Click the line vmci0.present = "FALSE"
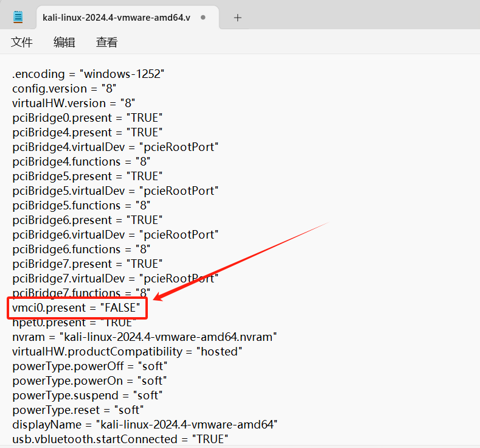Viewport: 480px width, 448px height. tap(76, 308)
